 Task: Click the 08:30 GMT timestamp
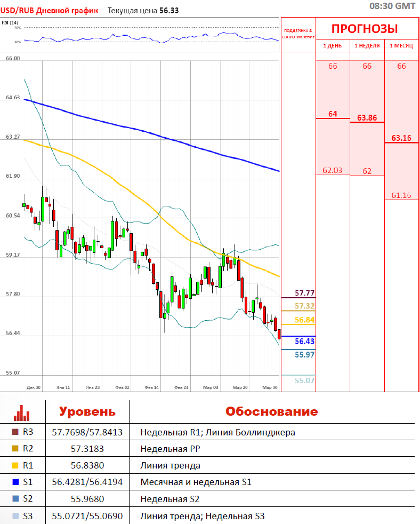point(392,6)
